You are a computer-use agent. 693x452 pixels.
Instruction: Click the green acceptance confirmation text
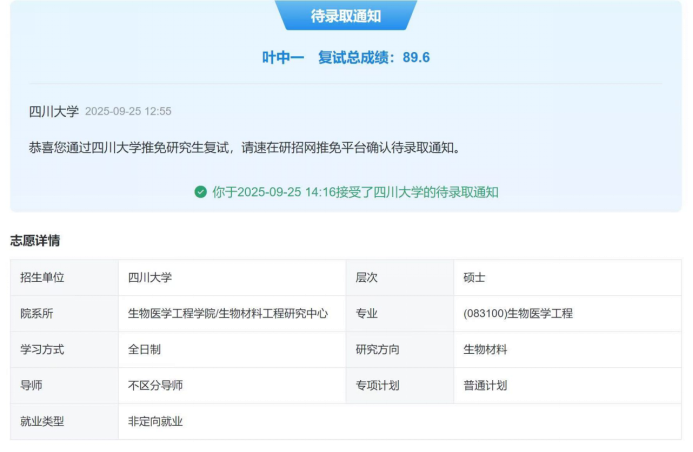coord(355,192)
